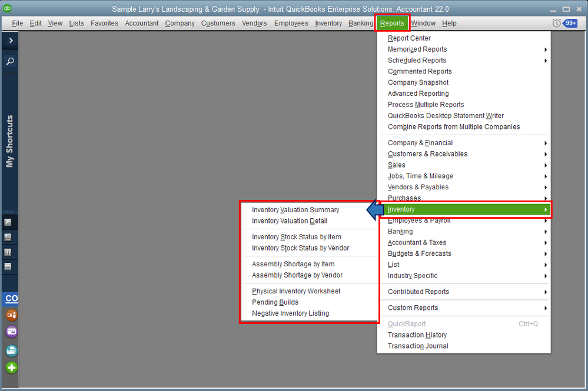Select Process Multiple Reports
This screenshot has height=391, width=588.
click(x=464, y=105)
